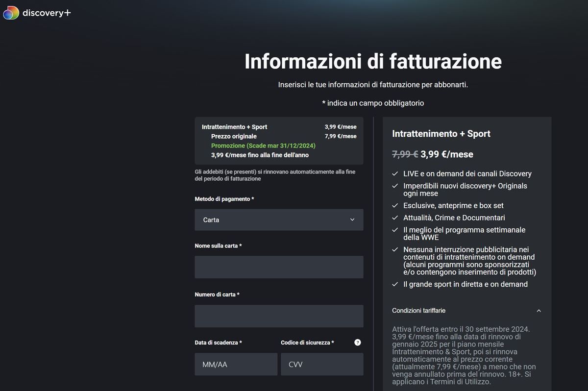Click the "Nessuna interruzione pubblicitaria" feature text
The height and width of the screenshot is (391, 588).
[470, 261]
